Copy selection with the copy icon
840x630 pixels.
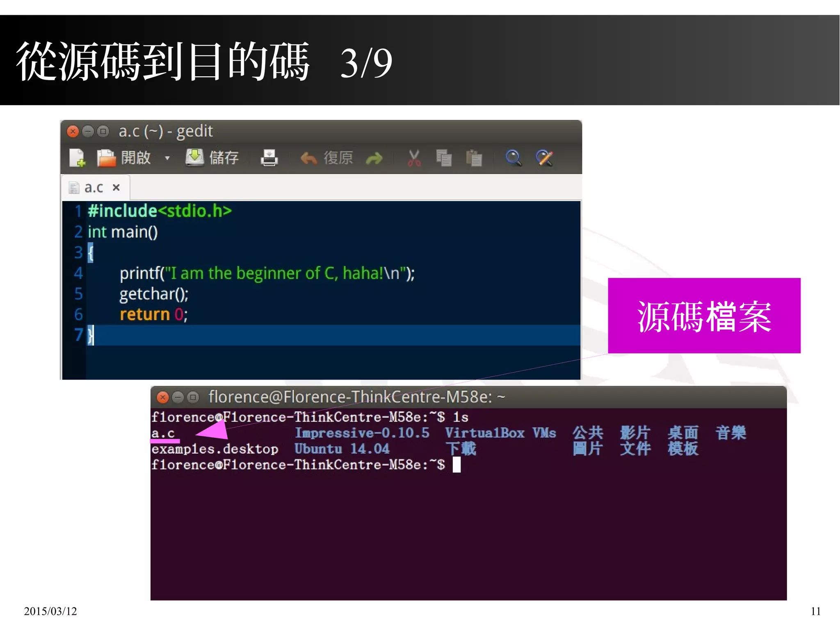(x=444, y=158)
